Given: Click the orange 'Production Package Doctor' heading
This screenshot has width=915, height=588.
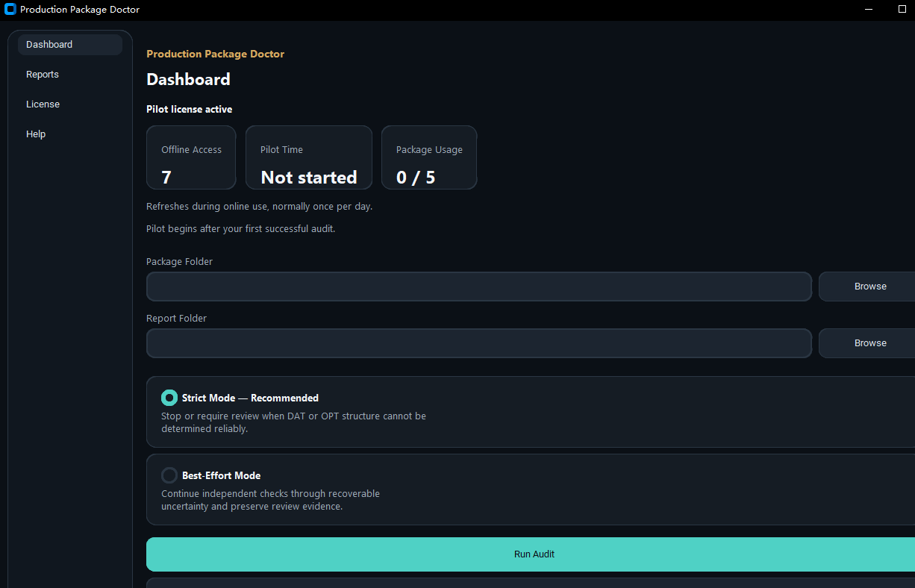Looking at the screenshot, I should click(x=215, y=54).
